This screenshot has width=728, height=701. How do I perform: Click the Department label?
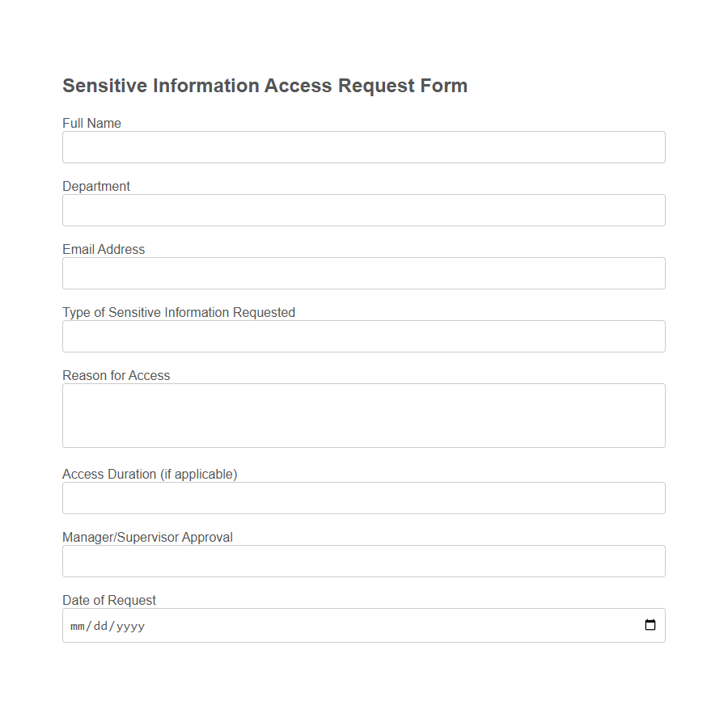click(x=95, y=186)
